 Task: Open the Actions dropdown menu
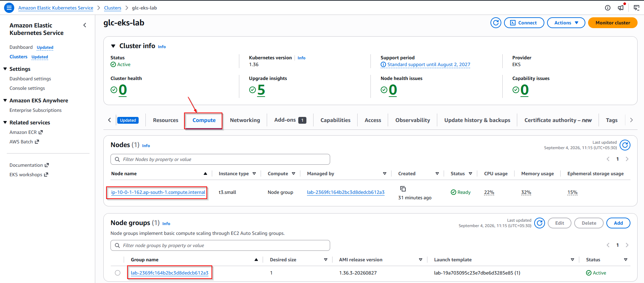click(x=566, y=23)
